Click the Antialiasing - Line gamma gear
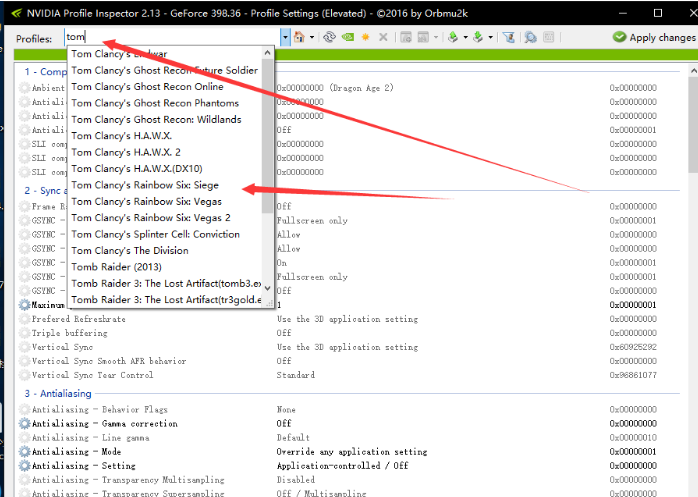698x497 pixels. point(24,437)
